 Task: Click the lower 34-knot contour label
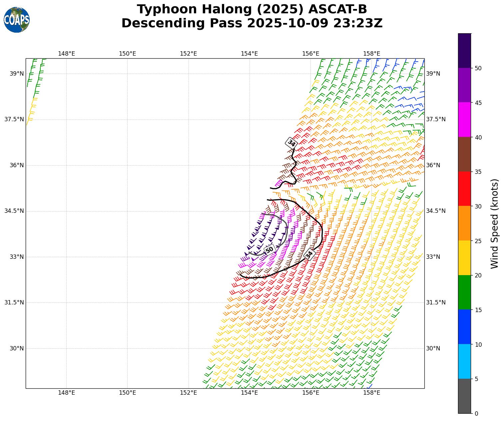(309, 254)
